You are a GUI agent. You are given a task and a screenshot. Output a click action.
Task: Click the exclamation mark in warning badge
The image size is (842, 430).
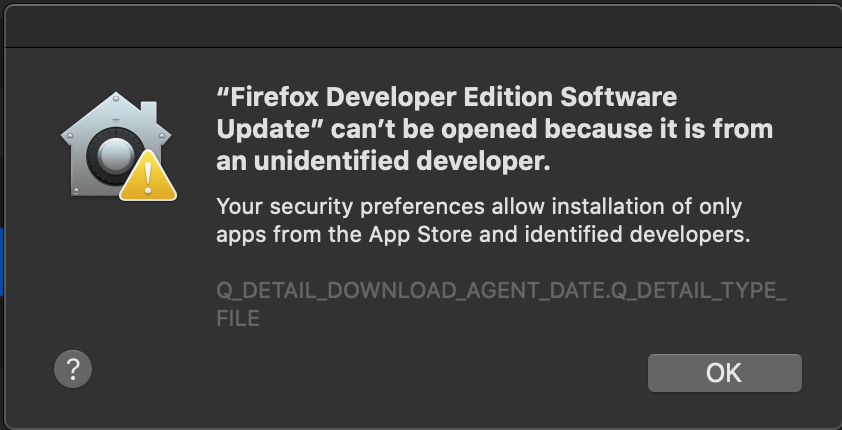[148, 179]
